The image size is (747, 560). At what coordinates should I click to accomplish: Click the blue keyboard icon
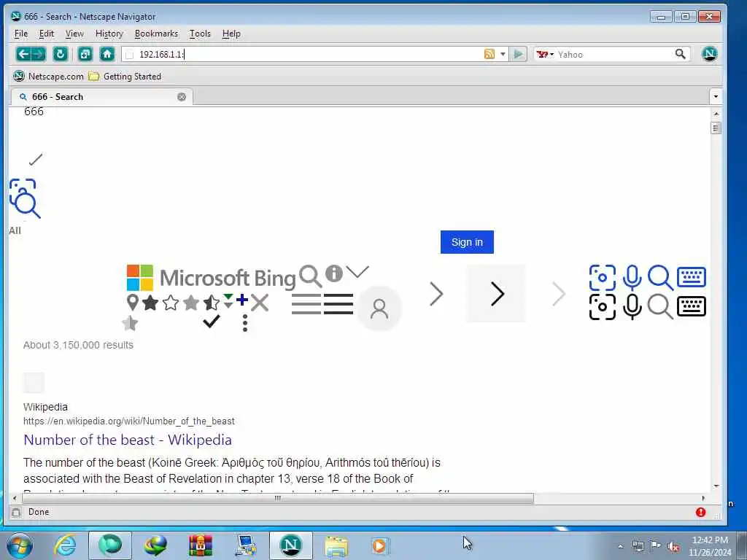tap(692, 276)
